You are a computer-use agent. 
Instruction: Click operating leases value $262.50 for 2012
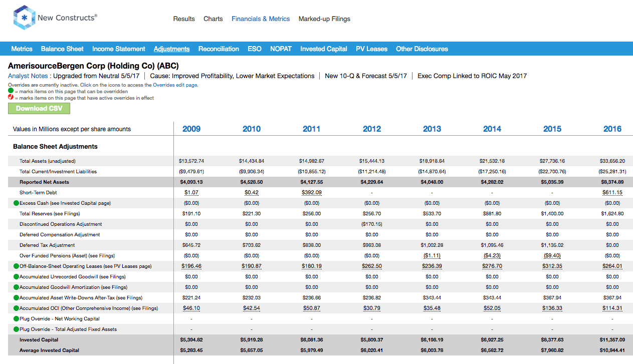[x=372, y=266]
